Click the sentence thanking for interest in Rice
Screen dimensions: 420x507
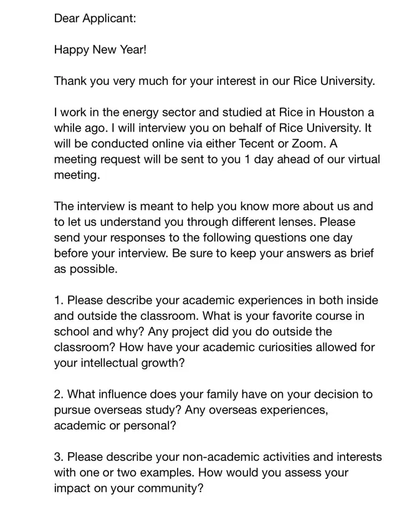(214, 80)
